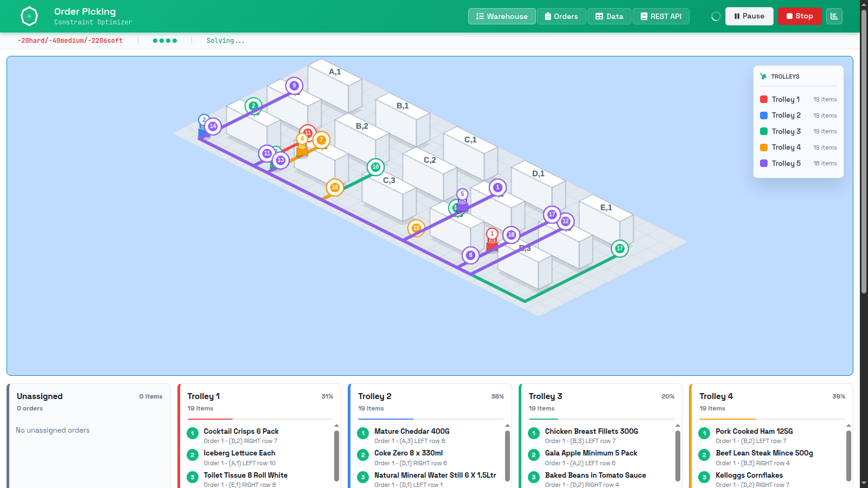
Task: Click shelf E,1 in the warehouse
Action: coord(606,221)
